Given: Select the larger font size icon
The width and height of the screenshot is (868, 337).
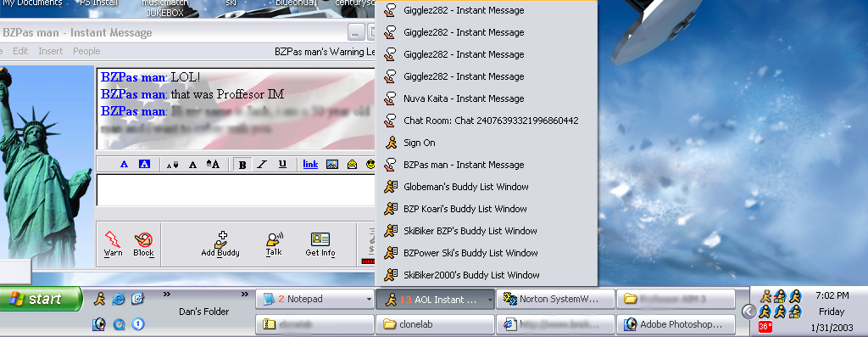Looking at the screenshot, I should [x=213, y=165].
